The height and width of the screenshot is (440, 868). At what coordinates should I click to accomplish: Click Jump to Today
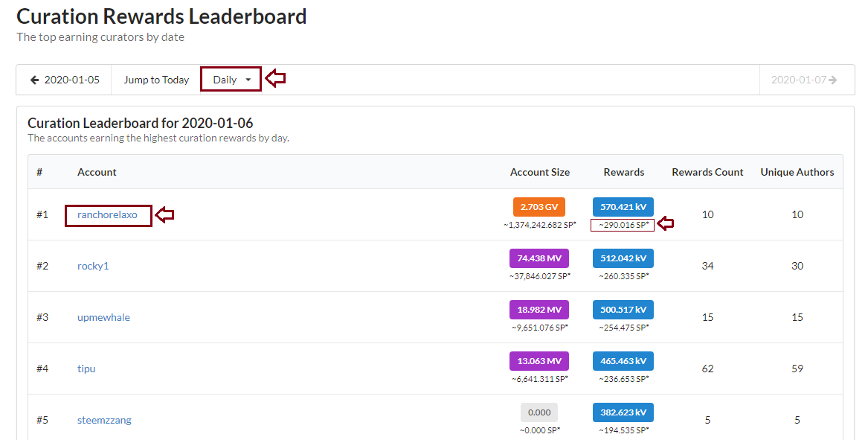click(156, 80)
